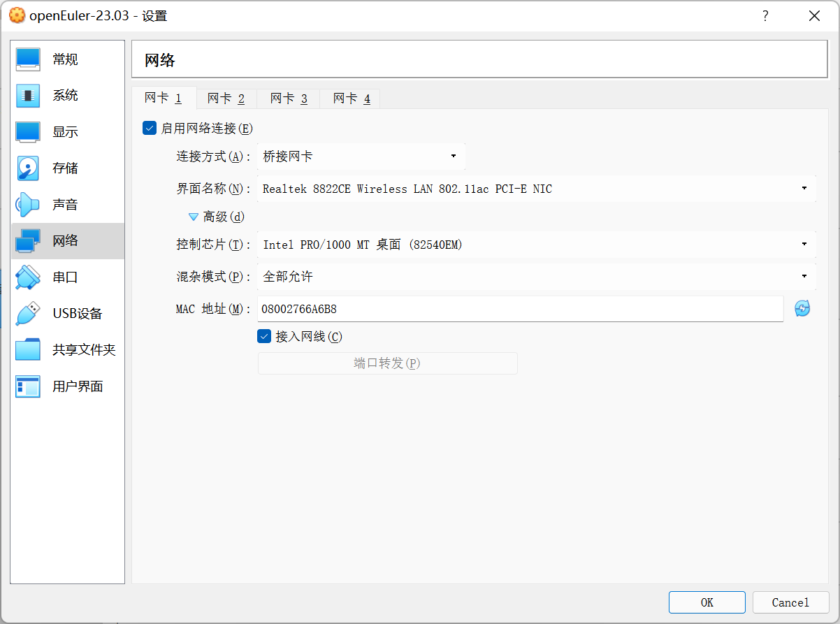This screenshot has height=624, width=840.
Task: Click the MAC 地址(M) label
Action: pos(213,309)
